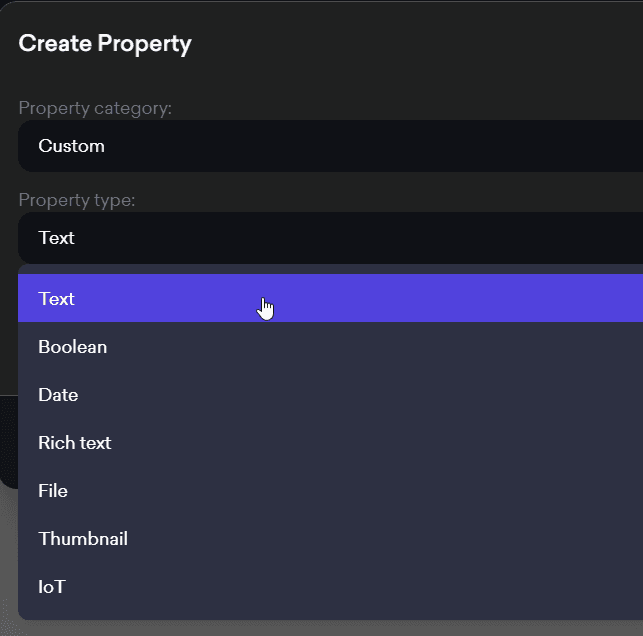Click the Create Property dialog title
Screen dimensions: 643x636
point(105,44)
